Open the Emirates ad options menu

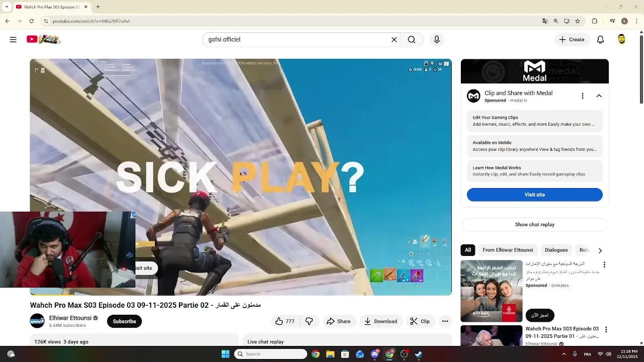tap(604, 264)
